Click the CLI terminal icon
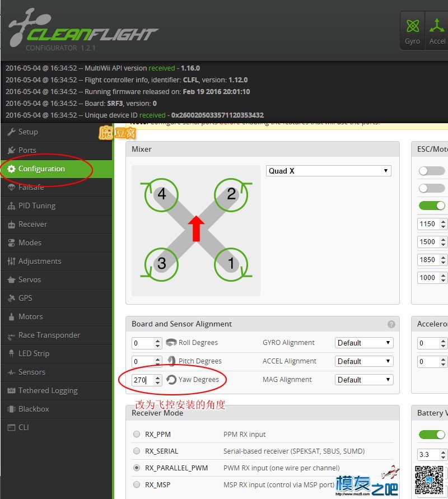The width and height of the screenshot is (448, 499). coord(11,427)
